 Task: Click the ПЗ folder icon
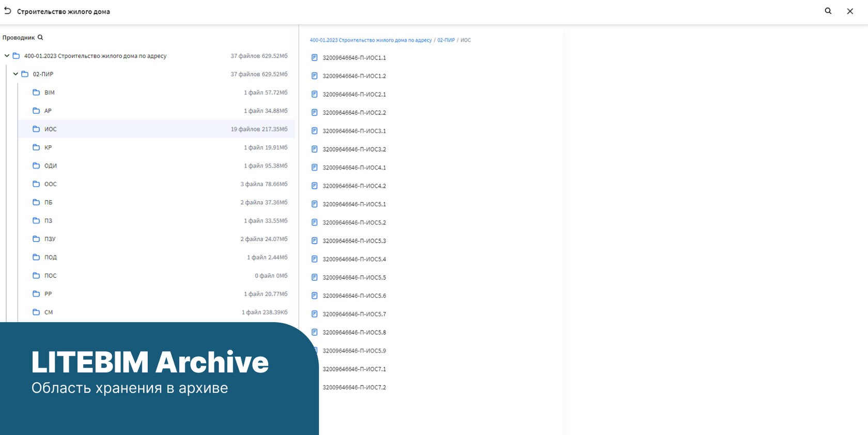tap(36, 220)
